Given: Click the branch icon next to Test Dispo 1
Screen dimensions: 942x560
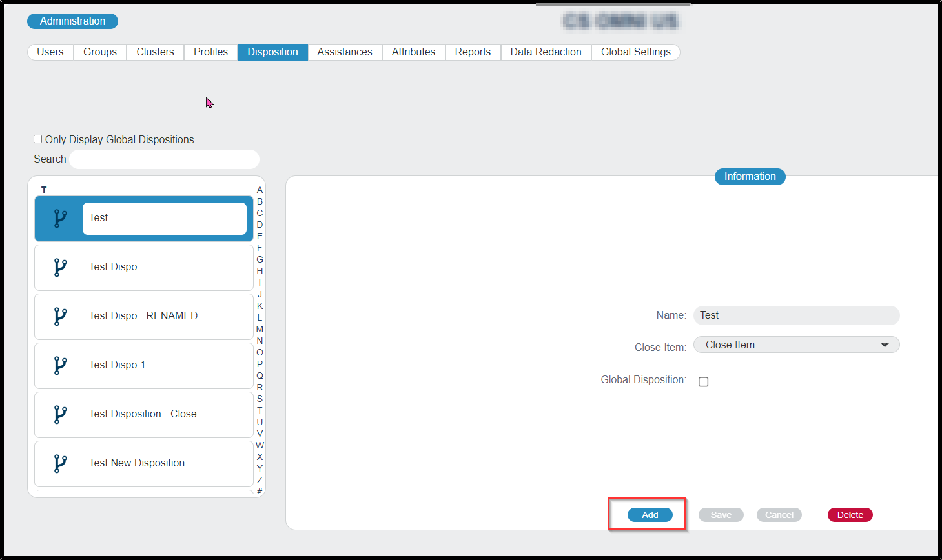Looking at the screenshot, I should tap(60, 365).
